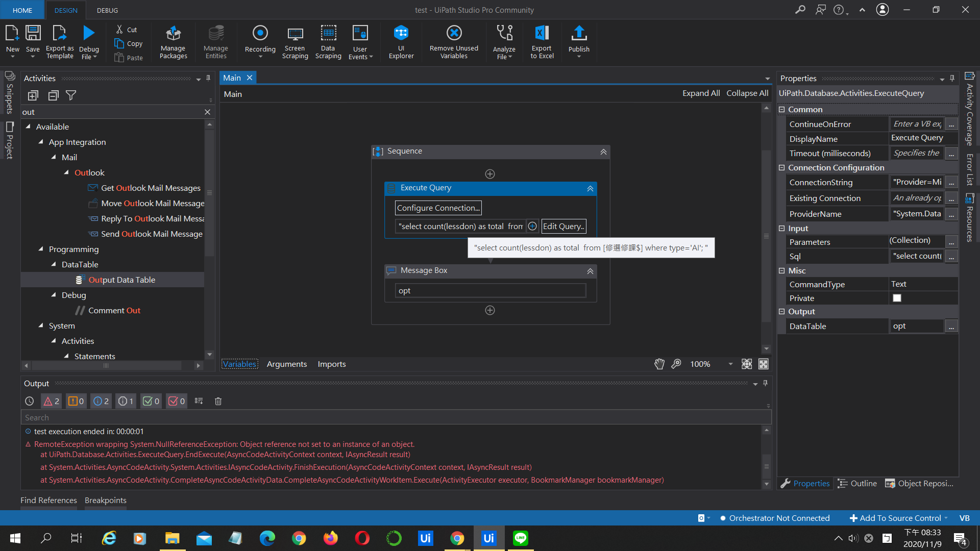Open Edit Query in Execute Query activity
Screen dimensions: 980x551
[x=563, y=226]
